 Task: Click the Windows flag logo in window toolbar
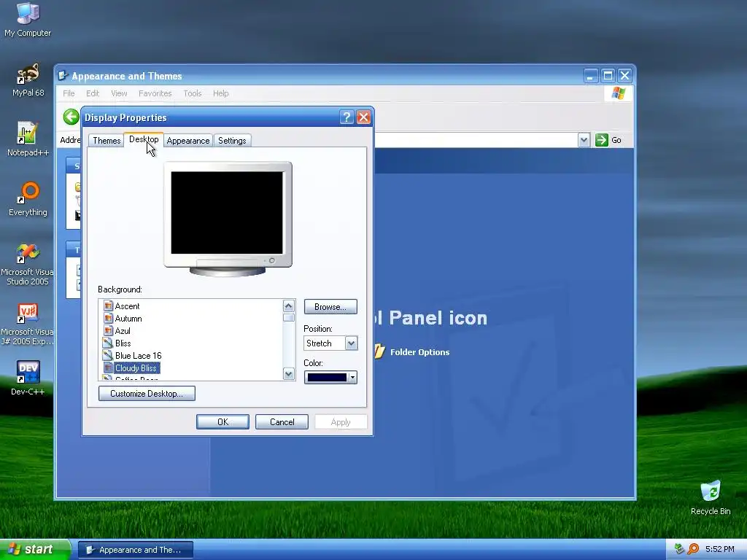(619, 93)
